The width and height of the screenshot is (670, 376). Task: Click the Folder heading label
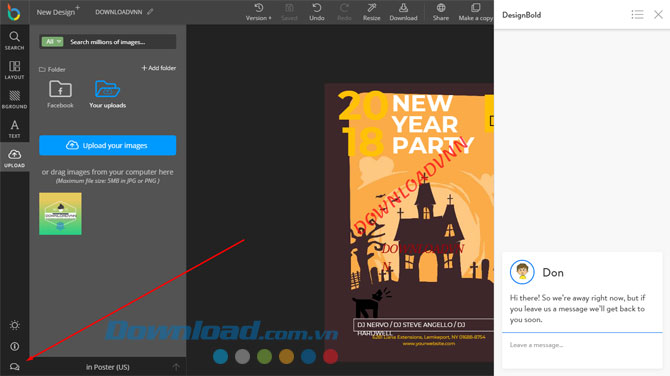point(52,69)
